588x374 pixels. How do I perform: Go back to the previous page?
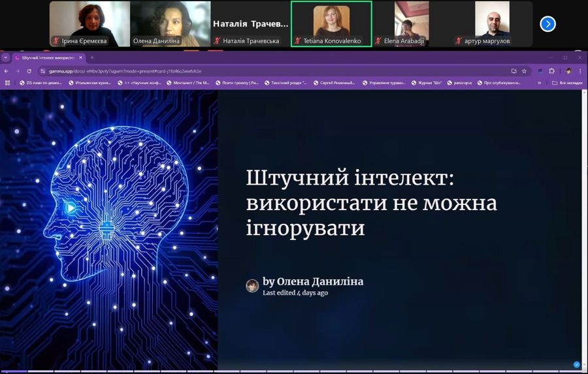point(7,71)
